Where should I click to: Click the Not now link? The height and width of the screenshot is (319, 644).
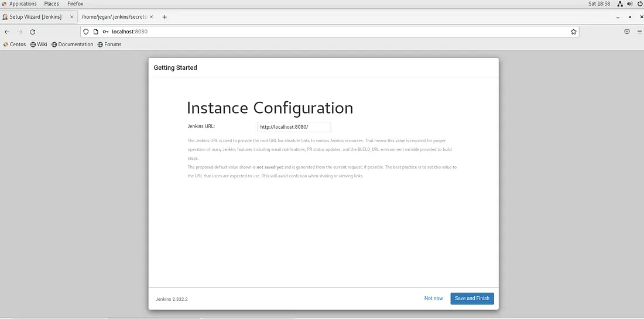[433, 299]
